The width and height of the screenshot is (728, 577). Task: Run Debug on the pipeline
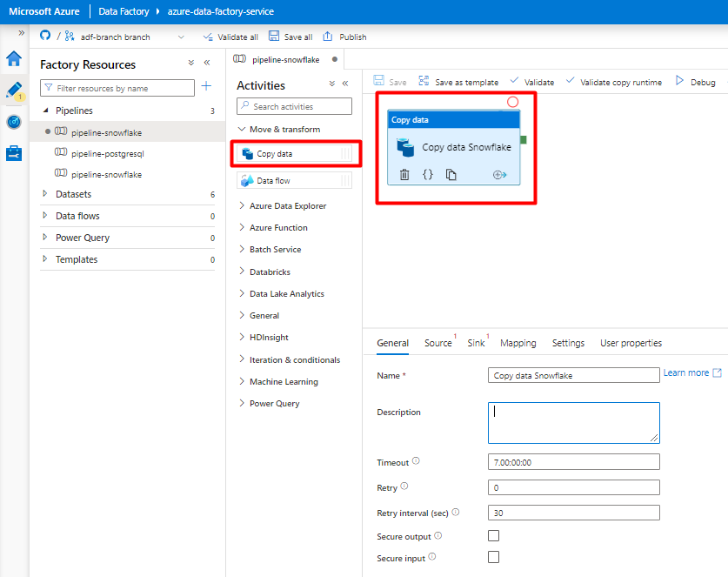(695, 82)
